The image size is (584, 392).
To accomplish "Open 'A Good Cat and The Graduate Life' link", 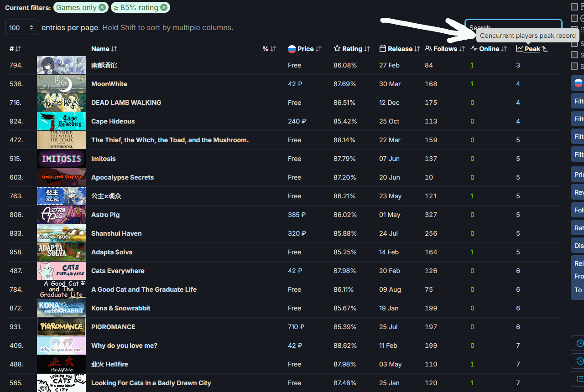I will (144, 289).
